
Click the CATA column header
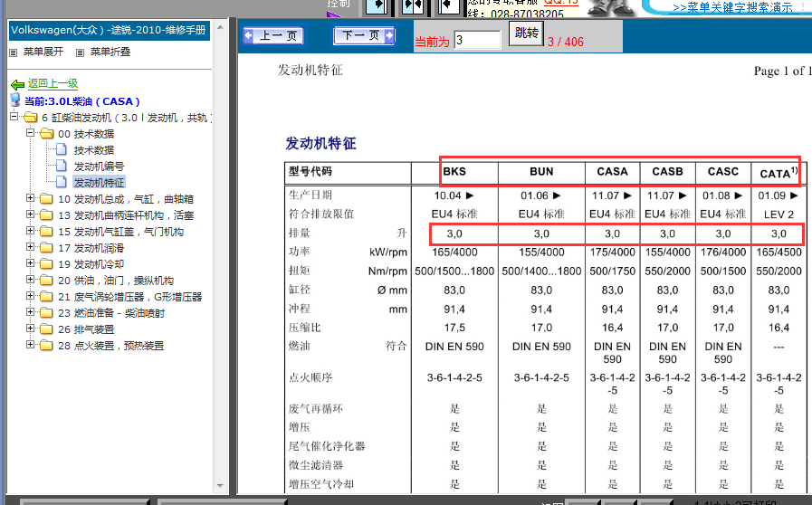[779, 173]
